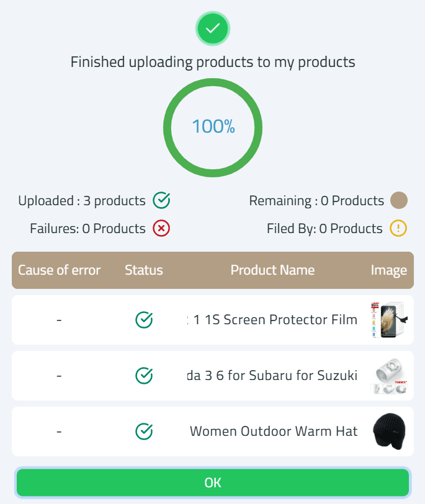Open the Screen Protector Film thumbnail
Screen dimensions: 425x504
coord(388,320)
